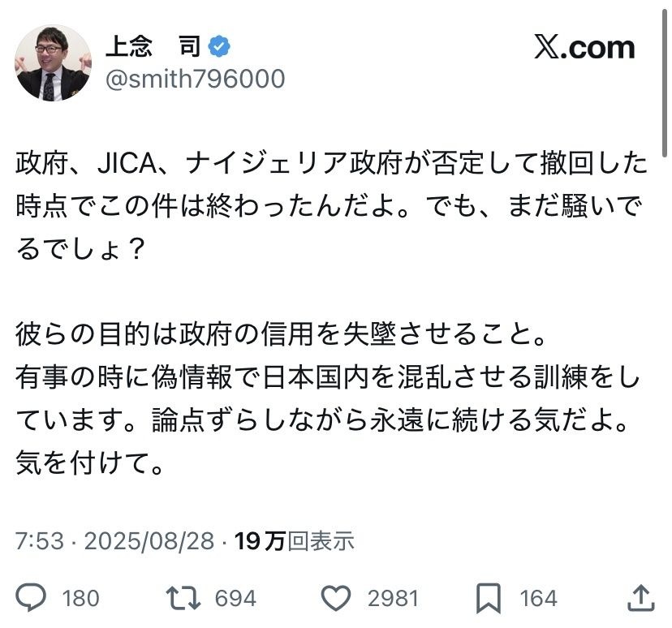Screen dimensions: 672x628
Task: Click the 164 bookmarks count
Action: (x=538, y=599)
